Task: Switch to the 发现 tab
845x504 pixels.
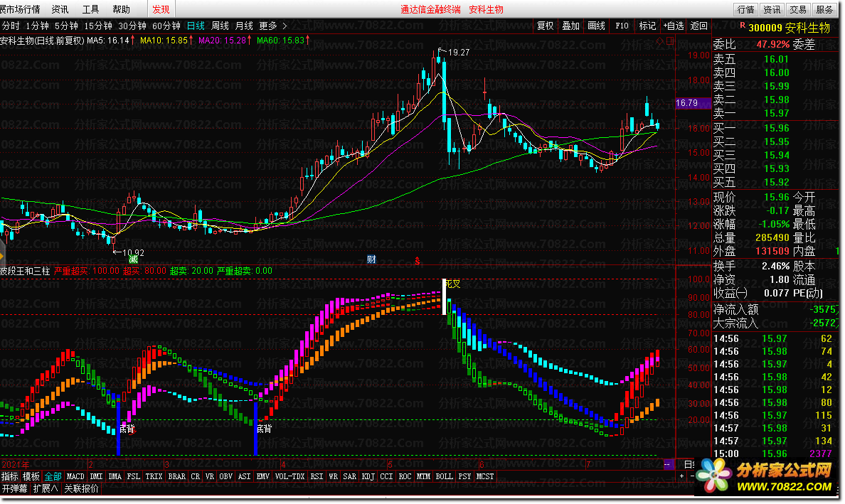Action: click(161, 9)
